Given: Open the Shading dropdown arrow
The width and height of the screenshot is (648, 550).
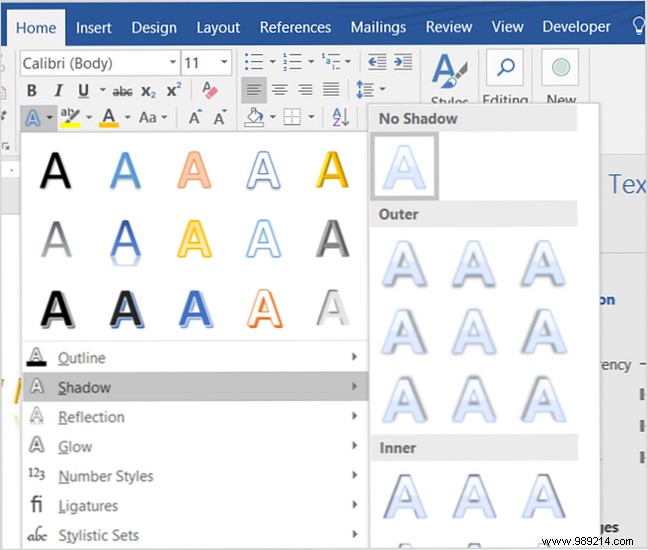Looking at the screenshot, I should point(273,117).
